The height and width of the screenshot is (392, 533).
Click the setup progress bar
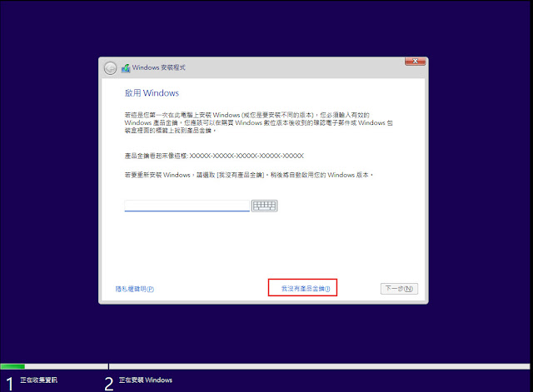pos(265,366)
